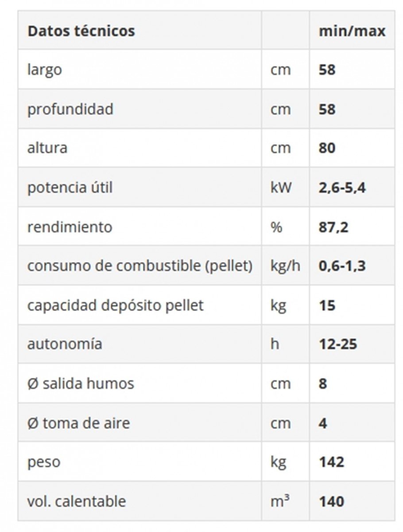Click the m³ unit cell
The height and width of the screenshot is (532, 403).
pos(280,501)
